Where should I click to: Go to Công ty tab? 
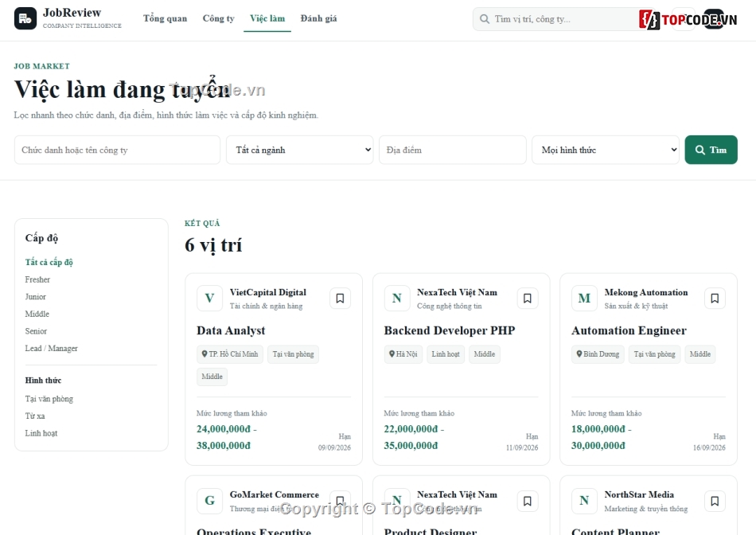pos(218,18)
